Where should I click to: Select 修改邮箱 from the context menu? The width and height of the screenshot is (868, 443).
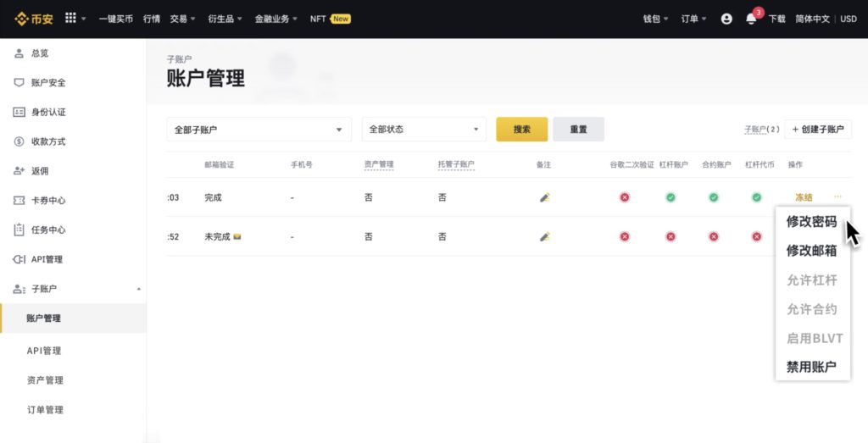click(811, 251)
